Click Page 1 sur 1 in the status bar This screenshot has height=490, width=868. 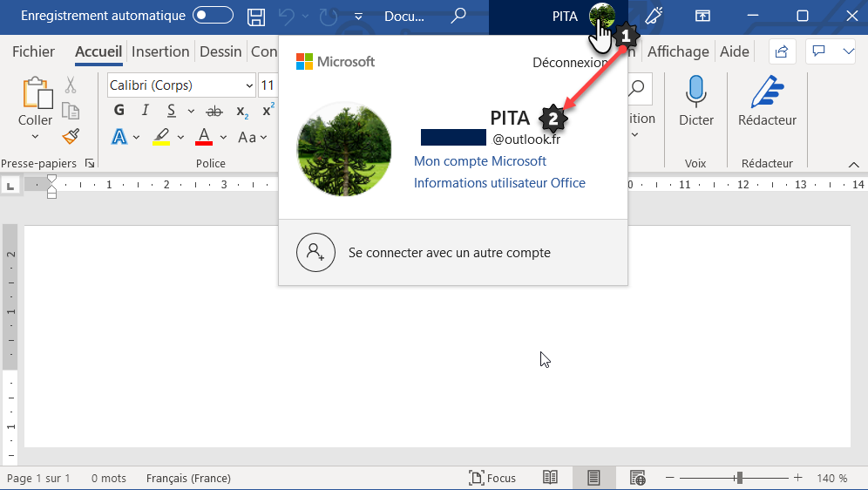[38, 478]
